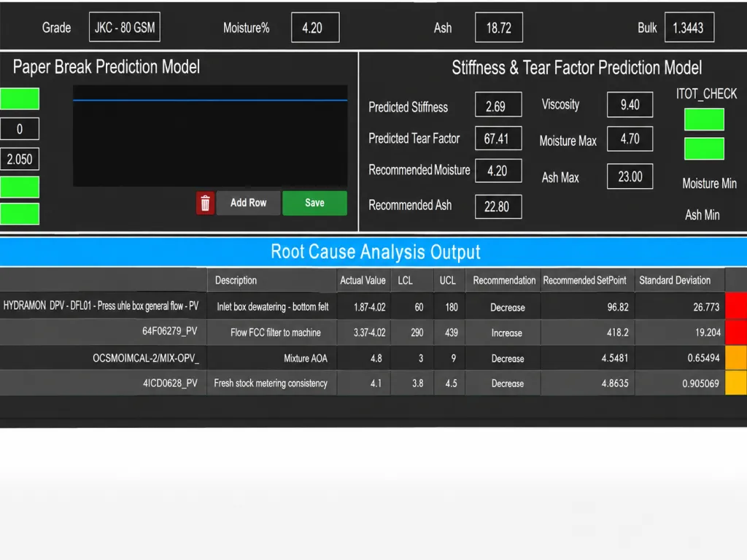747x560 pixels.
Task: Select the Grade field showing JKC - 80 GSM
Action: pyautogui.click(x=124, y=27)
